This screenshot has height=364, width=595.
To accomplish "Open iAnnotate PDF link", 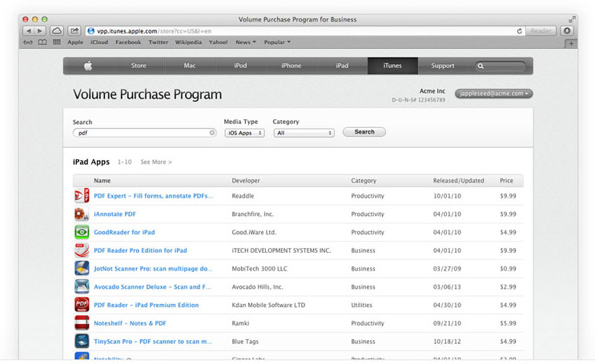I will (115, 214).
